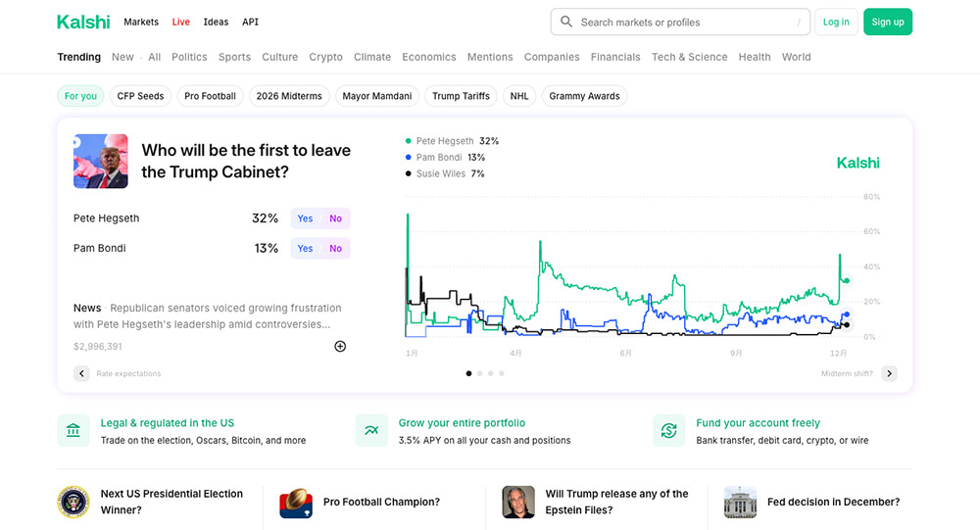Focus the Search markets or profiles field

[x=680, y=22]
